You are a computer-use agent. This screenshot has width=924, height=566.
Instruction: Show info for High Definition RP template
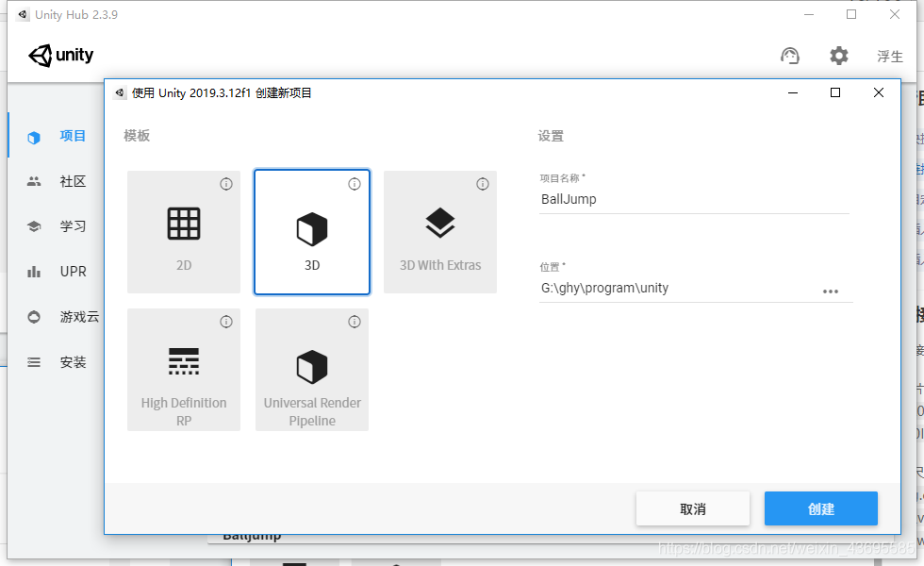pos(226,322)
